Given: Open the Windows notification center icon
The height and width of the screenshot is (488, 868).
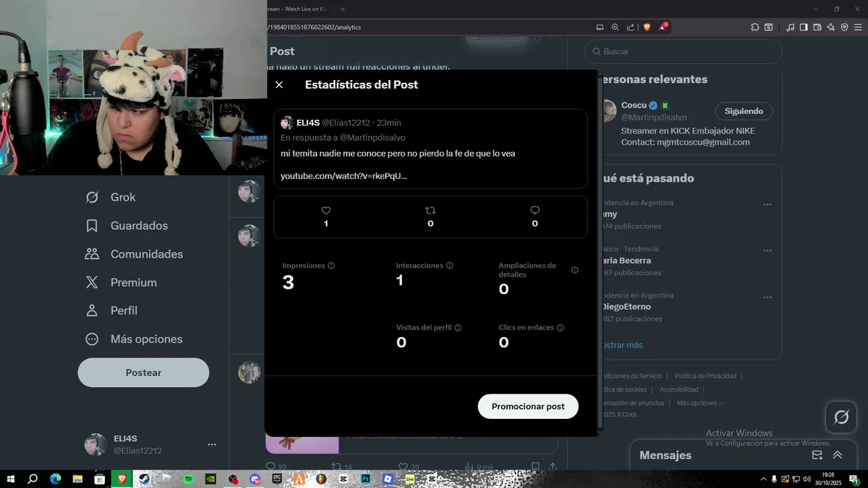Looking at the screenshot, I should [x=854, y=479].
